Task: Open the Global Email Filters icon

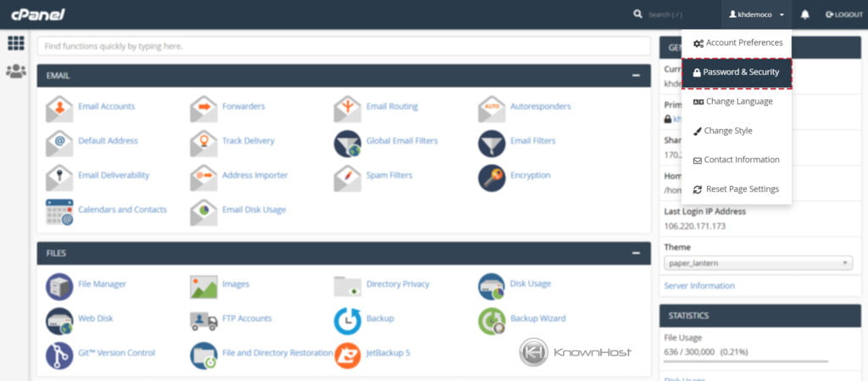Action: pos(348,143)
